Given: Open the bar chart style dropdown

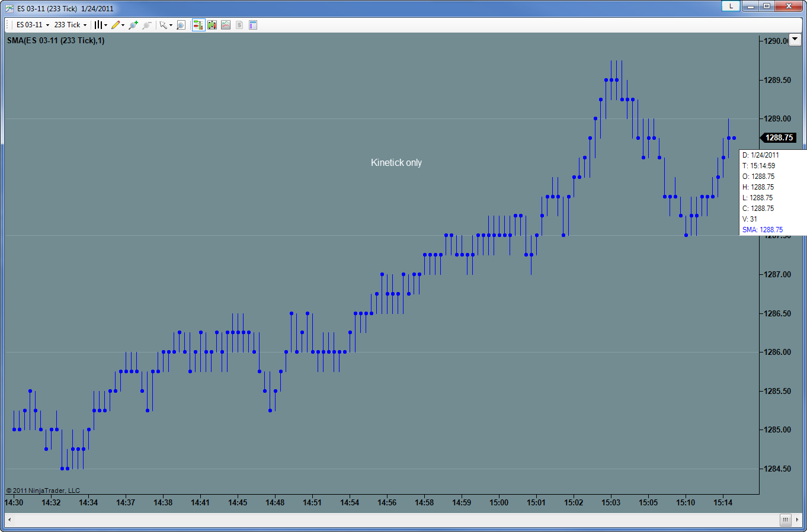Looking at the screenshot, I should point(101,25).
